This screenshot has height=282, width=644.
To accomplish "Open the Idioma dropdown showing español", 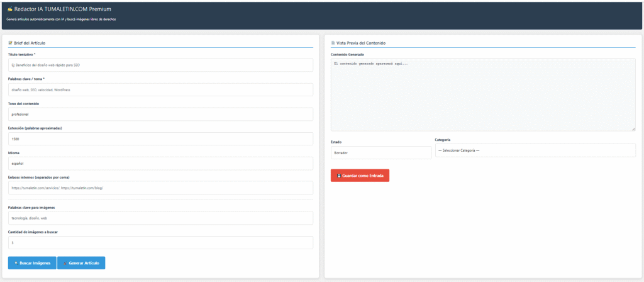I will (160, 163).
